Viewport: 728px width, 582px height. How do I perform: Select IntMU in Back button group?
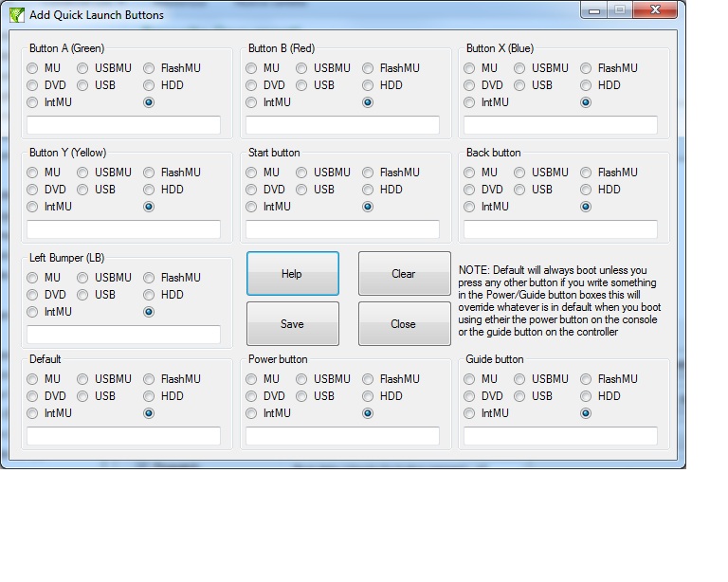tap(470, 207)
